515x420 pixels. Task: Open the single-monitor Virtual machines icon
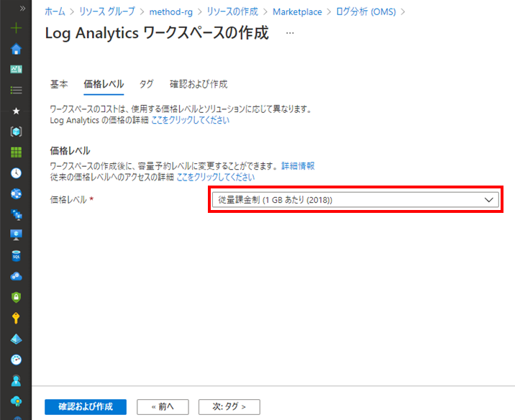click(16, 235)
